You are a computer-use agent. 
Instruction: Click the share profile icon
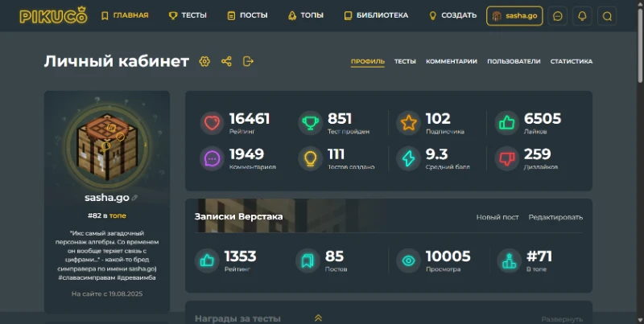tap(226, 62)
